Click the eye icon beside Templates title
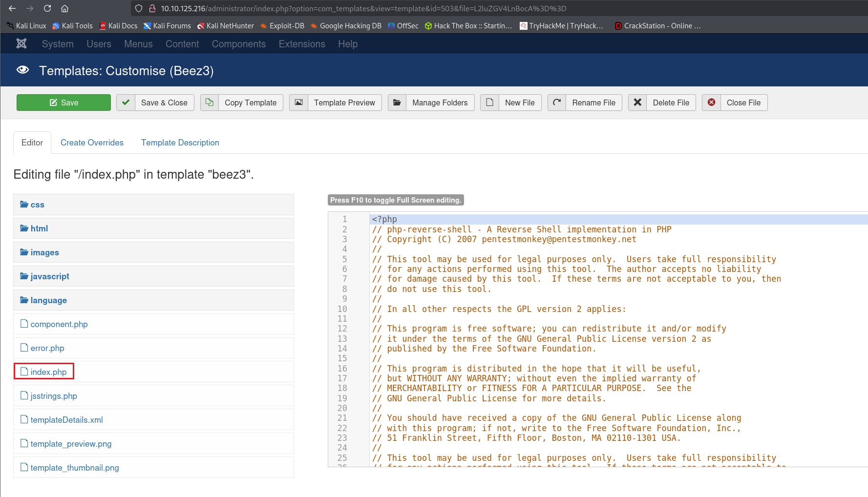868x497 pixels. 22,70
